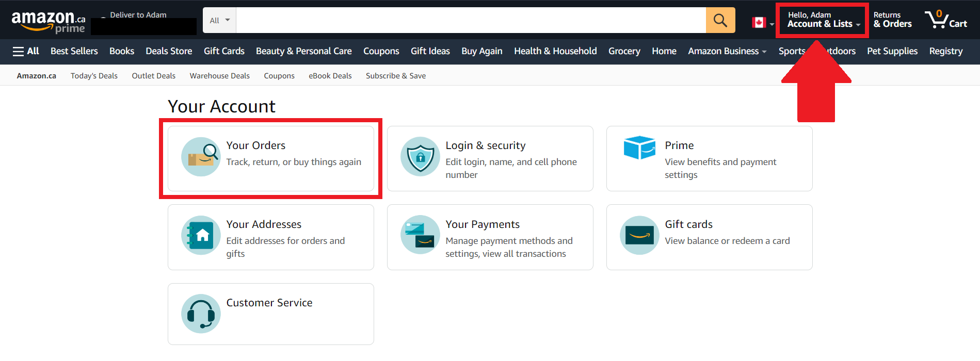
Task: Click the Login & security shield icon
Action: pyautogui.click(x=420, y=157)
